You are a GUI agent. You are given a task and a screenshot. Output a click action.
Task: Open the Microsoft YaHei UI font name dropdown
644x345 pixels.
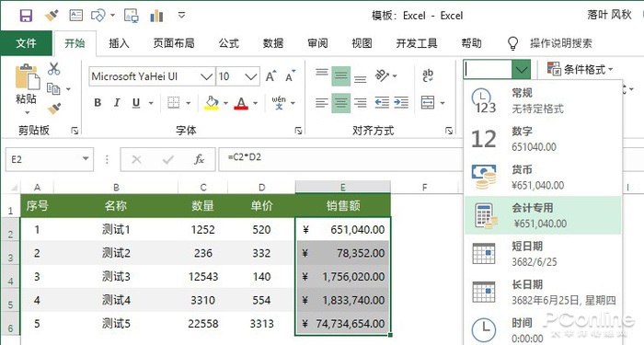coord(207,76)
